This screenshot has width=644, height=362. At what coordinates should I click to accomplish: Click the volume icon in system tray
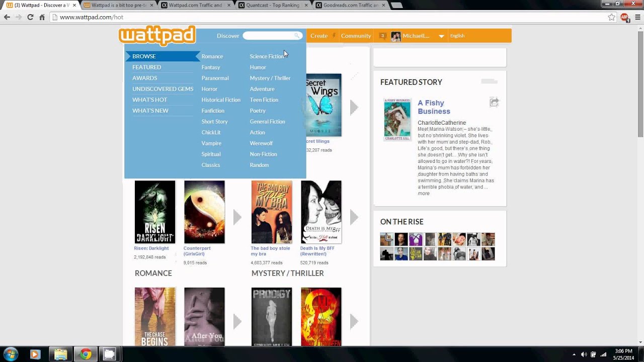(584, 354)
